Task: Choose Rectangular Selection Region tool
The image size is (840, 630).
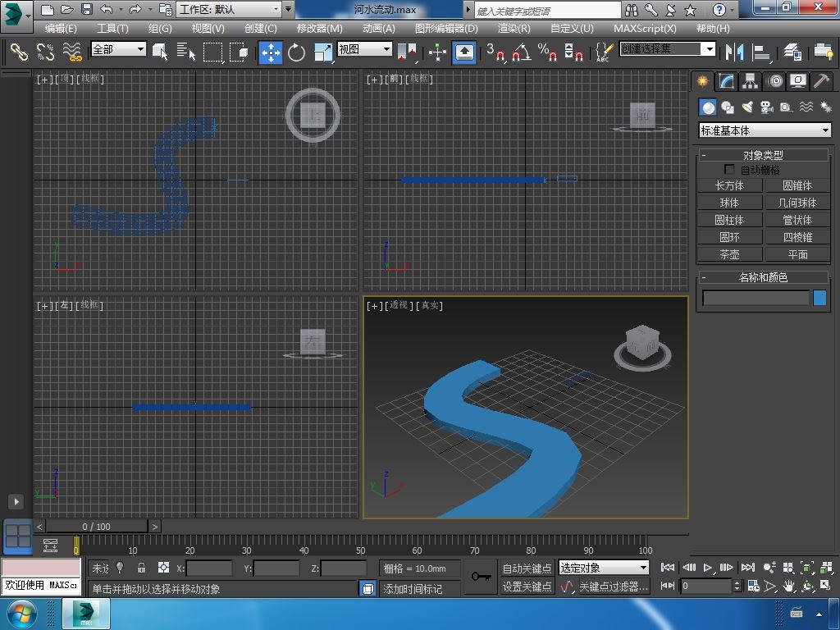Action: tap(212, 52)
